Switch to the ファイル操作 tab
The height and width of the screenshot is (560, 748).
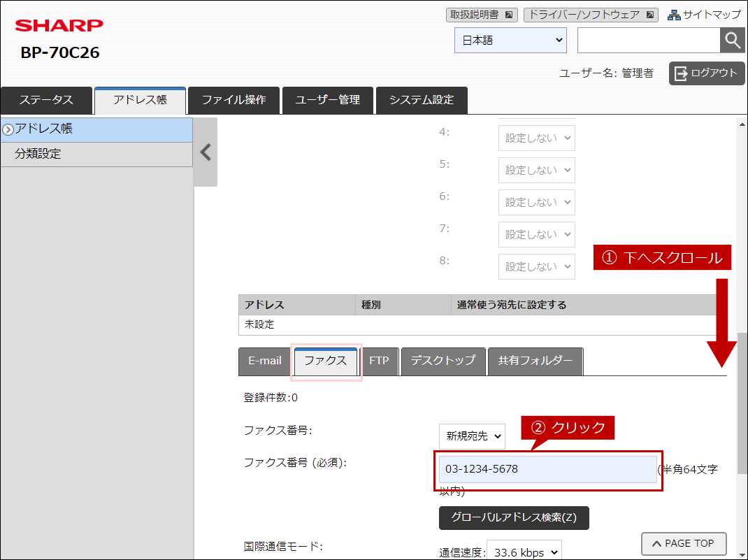pyautogui.click(x=233, y=100)
